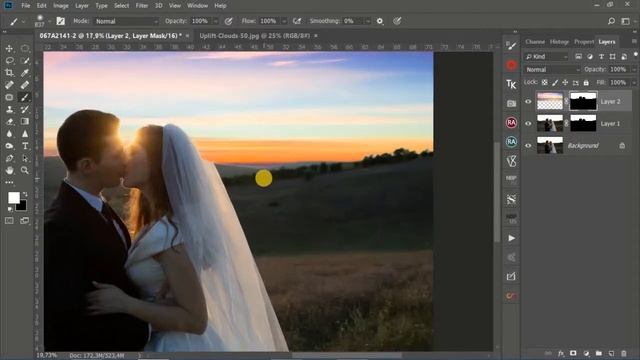Open the search icon in options bar
Viewport: 640px width, 360px height.
[x=611, y=21]
